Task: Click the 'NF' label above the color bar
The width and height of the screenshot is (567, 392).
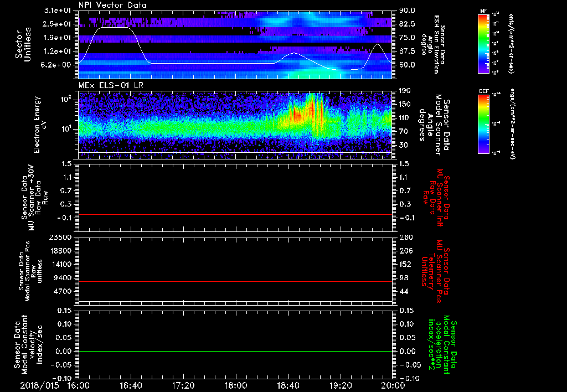Action: click(x=483, y=11)
